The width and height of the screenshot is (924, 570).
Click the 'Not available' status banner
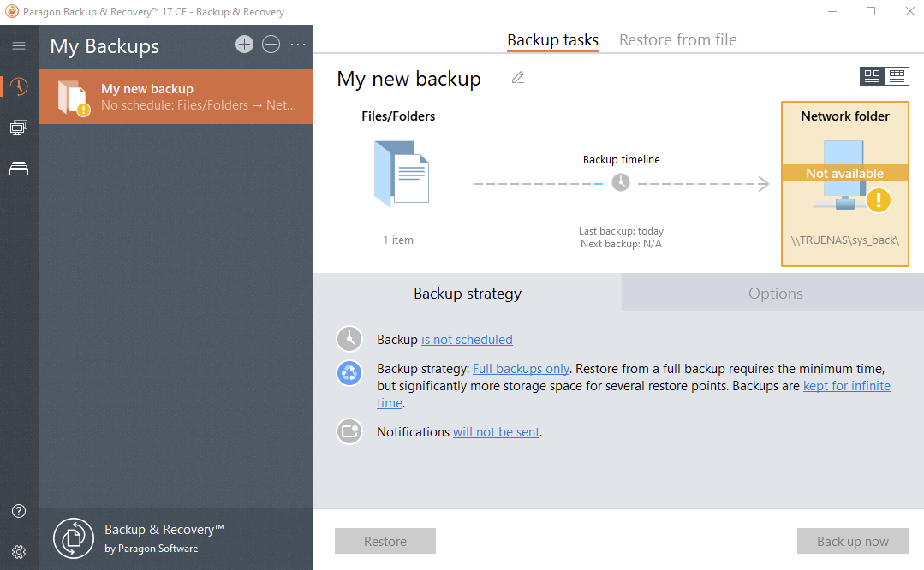[x=845, y=173]
